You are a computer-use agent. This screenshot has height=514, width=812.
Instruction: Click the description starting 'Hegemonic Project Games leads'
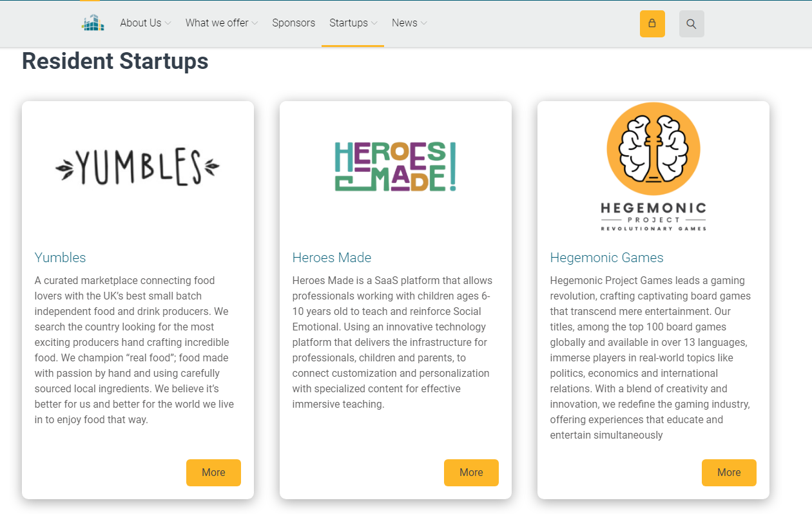click(x=651, y=358)
